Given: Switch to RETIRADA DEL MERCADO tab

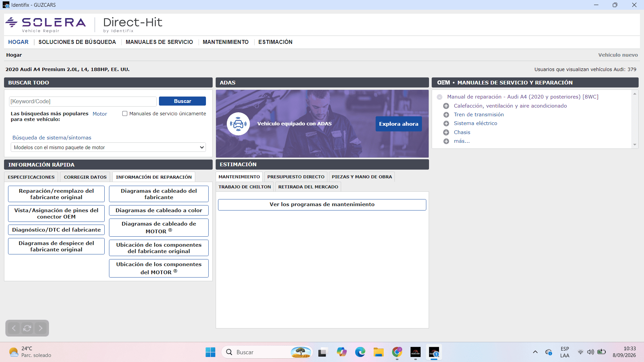Looking at the screenshot, I should click(x=308, y=187).
